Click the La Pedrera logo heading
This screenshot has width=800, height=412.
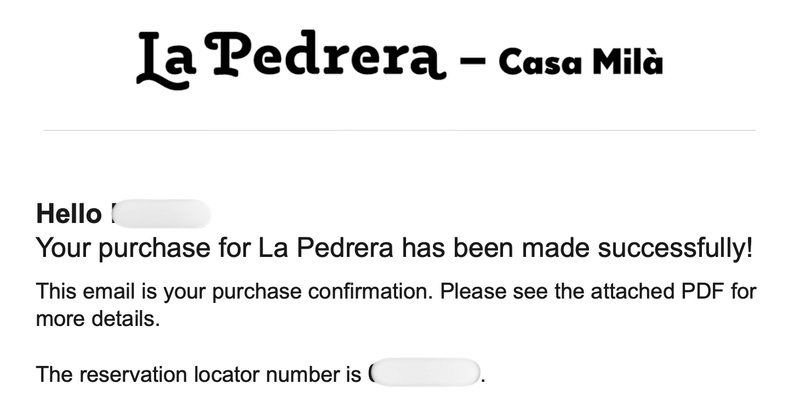click(289, 60)
